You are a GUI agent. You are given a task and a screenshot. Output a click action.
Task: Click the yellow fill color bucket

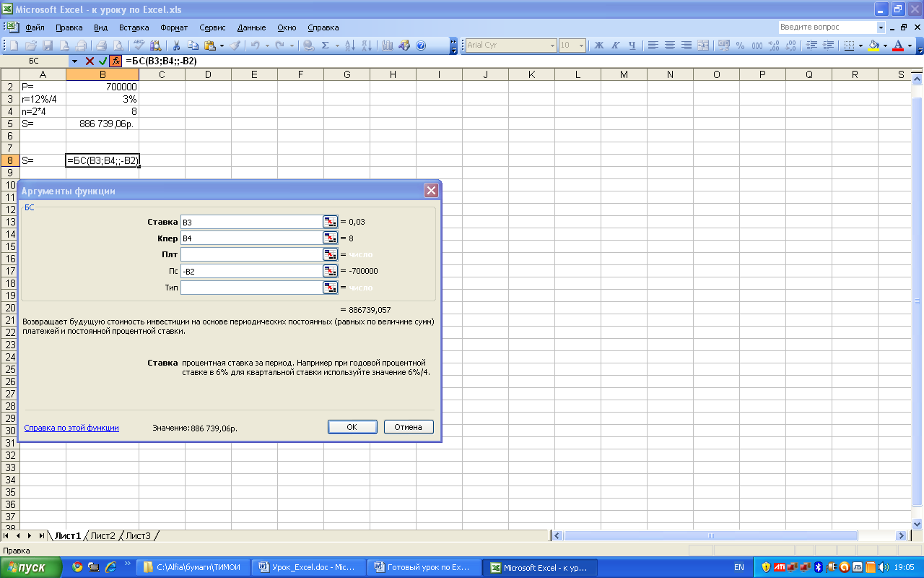[x=873, y=46]
